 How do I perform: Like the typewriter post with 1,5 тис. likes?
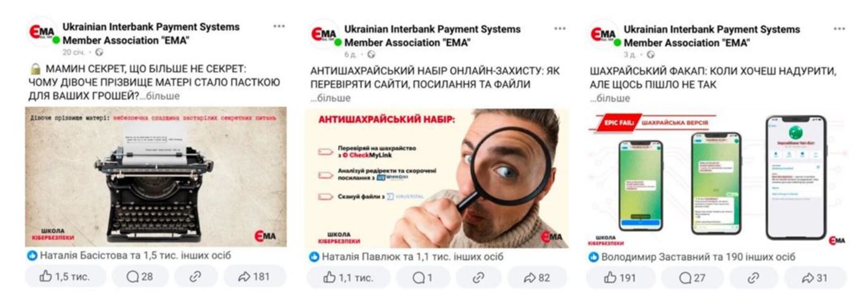(66, 276)
